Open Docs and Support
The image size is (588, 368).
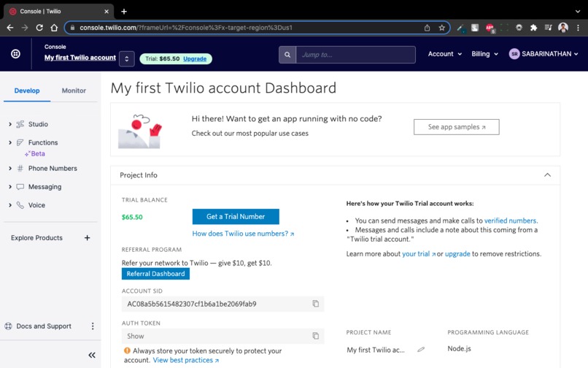point(44,326)
